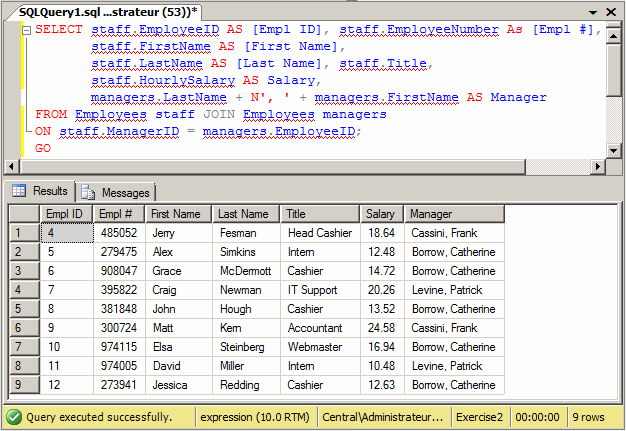Image resolution: width=626 pixels, height=431 pixels.
Task: Click the selected Empl ID cell 4
Action: pos(67,233)
